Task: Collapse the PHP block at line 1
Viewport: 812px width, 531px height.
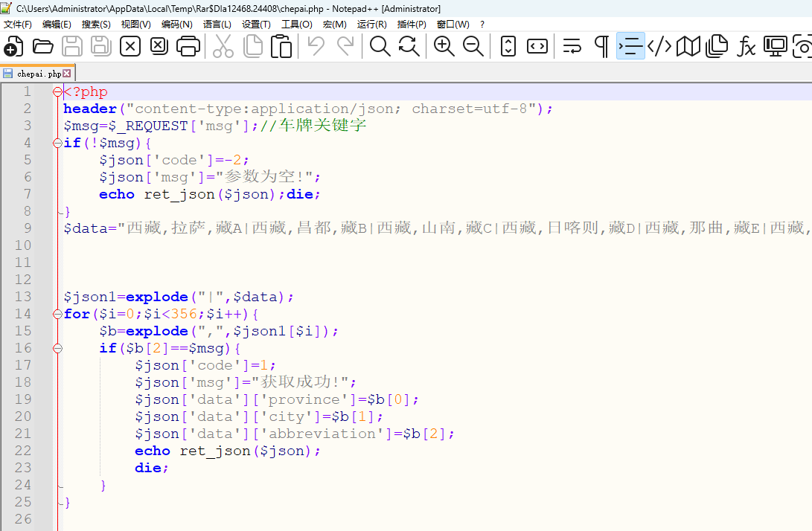Action: (x=57, y=92)
